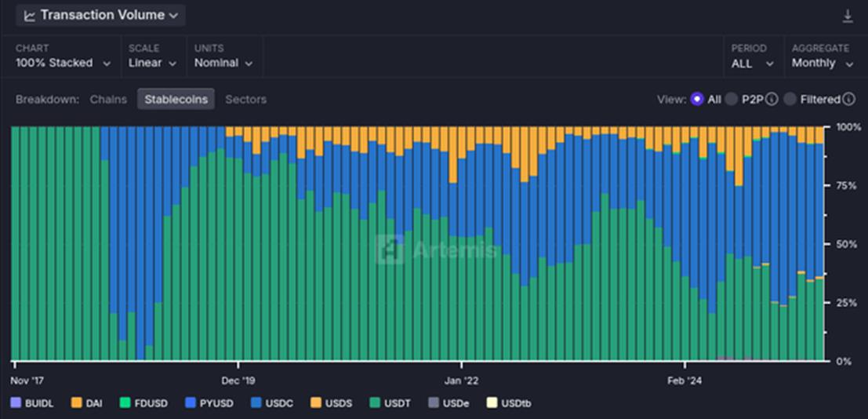Switch breakdown to Chains tab
The height and width of the screenshot is (419, 868).
[108, 100]
